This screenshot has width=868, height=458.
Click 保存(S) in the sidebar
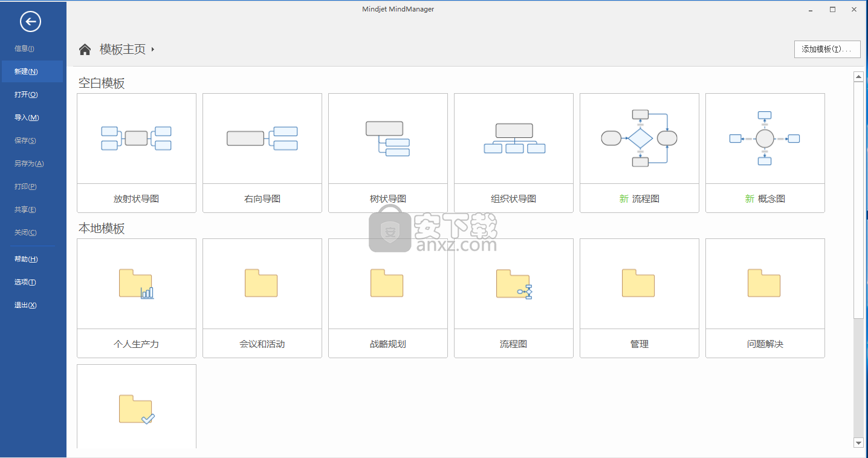coord(33,140)
